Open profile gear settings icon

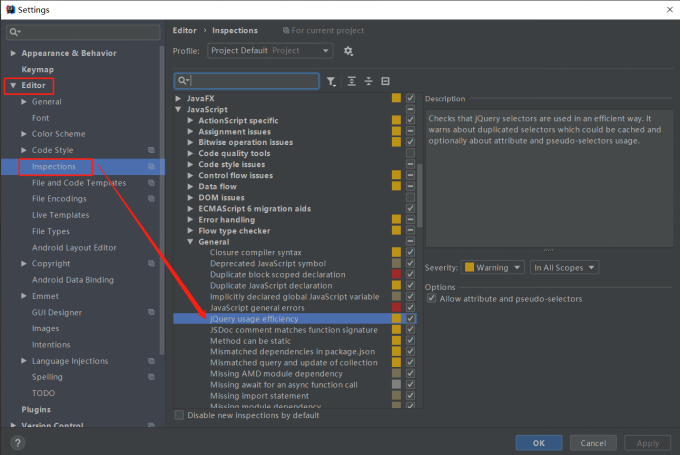point(348,51)
